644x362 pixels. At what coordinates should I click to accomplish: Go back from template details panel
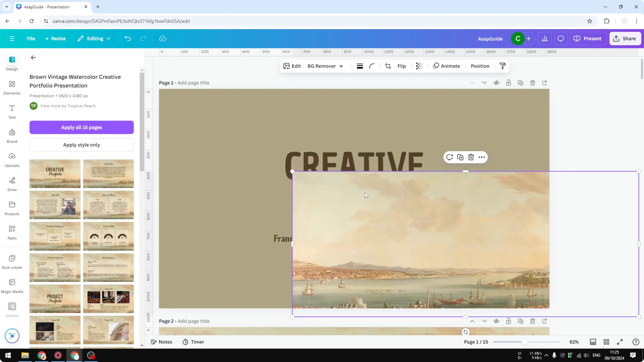click(x=33, y=58)
